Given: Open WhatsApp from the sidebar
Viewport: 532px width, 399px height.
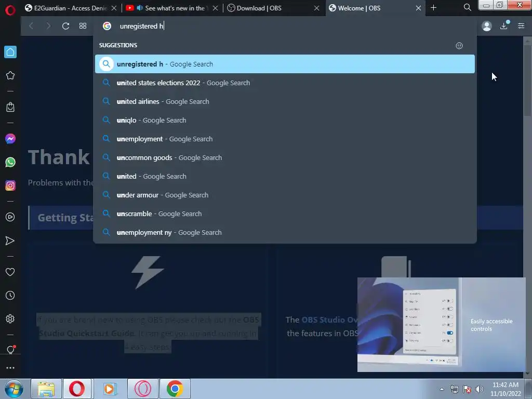Looking at the screenshot, I should pos(10,162).
